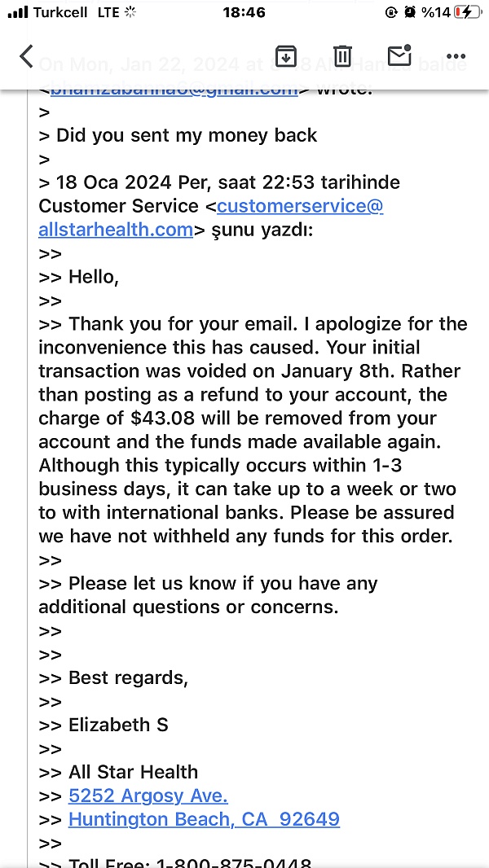Open the customerservice@ email address link
Image resolution: width=489 pixels, height=868 pixels.
pyautogui.click(x=299, y=206)
